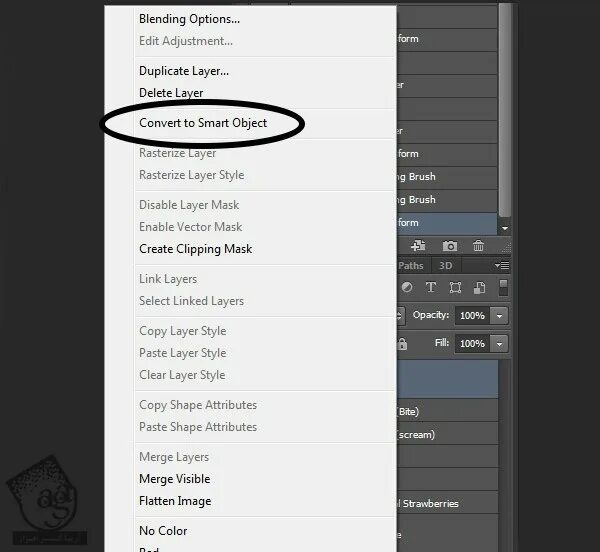Viewport: 600px width, 552px height.
Task: Click the History panel scroll down arrow
Action: pyautogui.click(x=505, y=228)
